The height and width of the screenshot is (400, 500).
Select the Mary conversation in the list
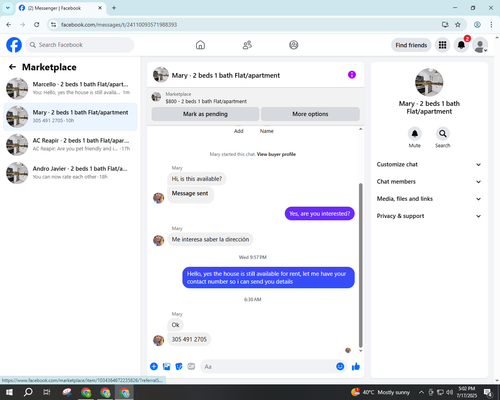70,117
